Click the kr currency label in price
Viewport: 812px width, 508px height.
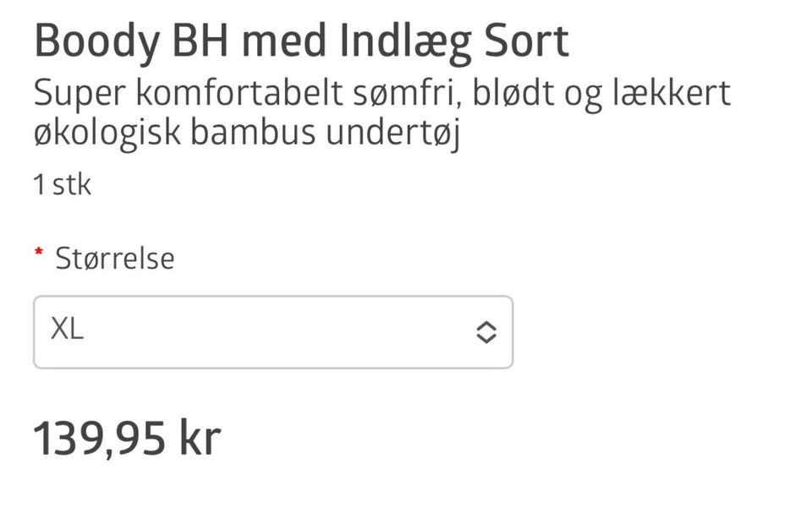click(200, 438)
